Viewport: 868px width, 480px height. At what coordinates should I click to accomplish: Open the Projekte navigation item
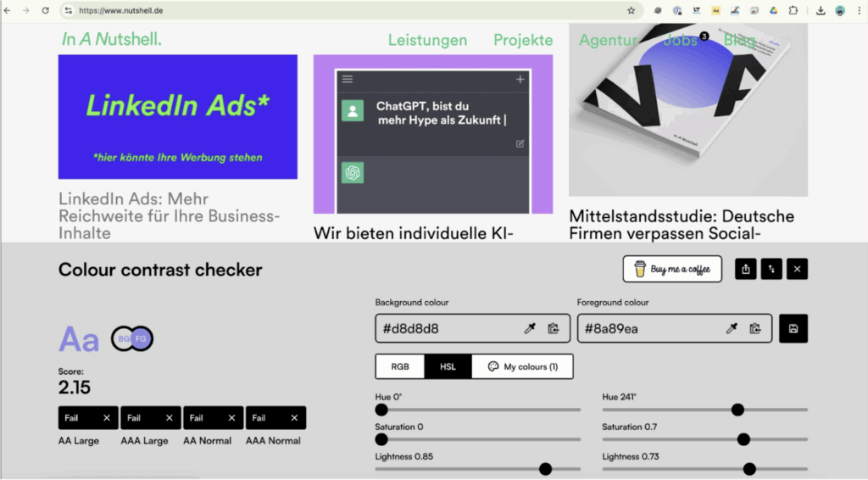[522, 40]
